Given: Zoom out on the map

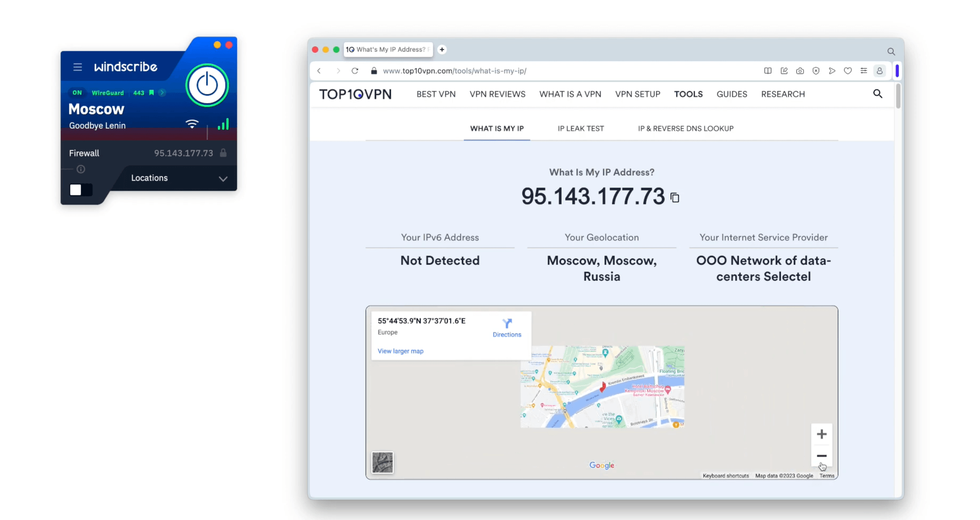Looking at the screenshot, I should click(x=822, y=456).
